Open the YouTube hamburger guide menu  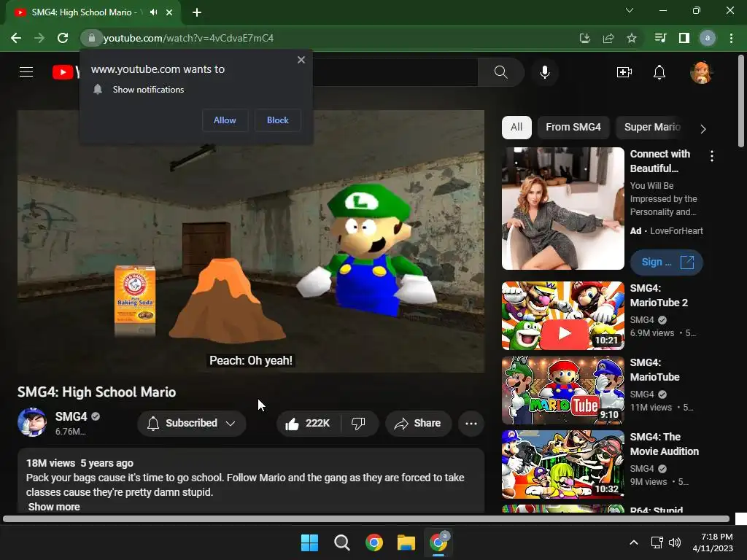26,72
